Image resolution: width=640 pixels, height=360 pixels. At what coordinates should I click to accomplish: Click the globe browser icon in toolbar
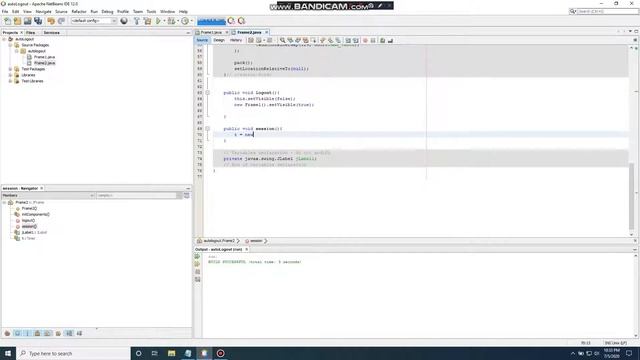tap(124, 21)
